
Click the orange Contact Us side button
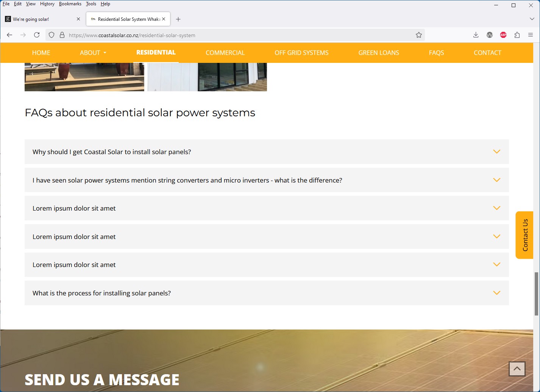pyautogui.click(x=524, y=235)
